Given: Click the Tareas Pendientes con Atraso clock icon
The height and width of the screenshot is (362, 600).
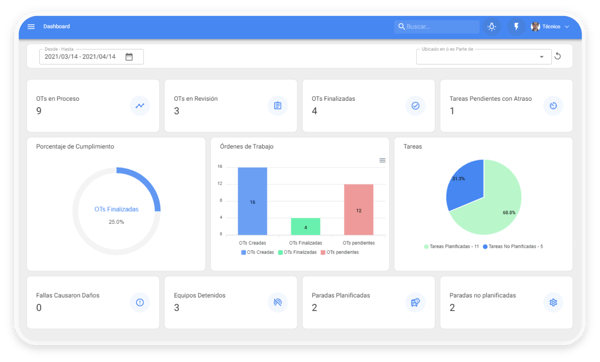Looking at the screenshot, I should pyautogui.click(x=553, y=106).
